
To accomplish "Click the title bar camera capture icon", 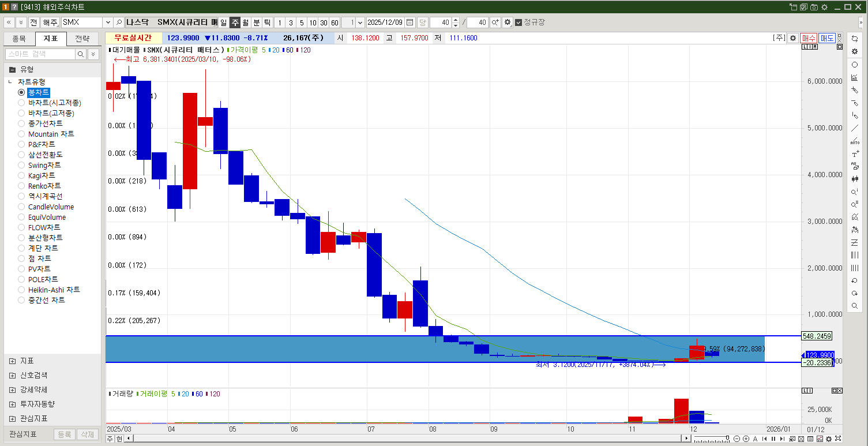I will click(814, 7).
